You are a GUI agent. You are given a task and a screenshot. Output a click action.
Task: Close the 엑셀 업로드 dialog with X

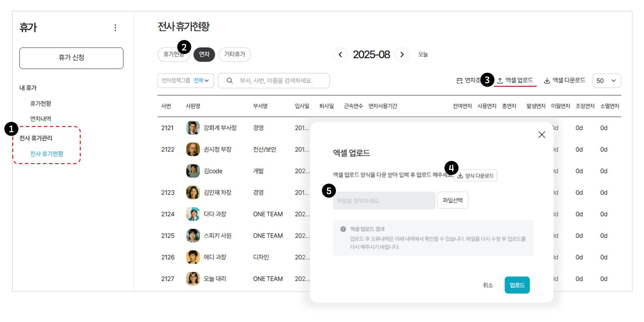pos(541,135)
